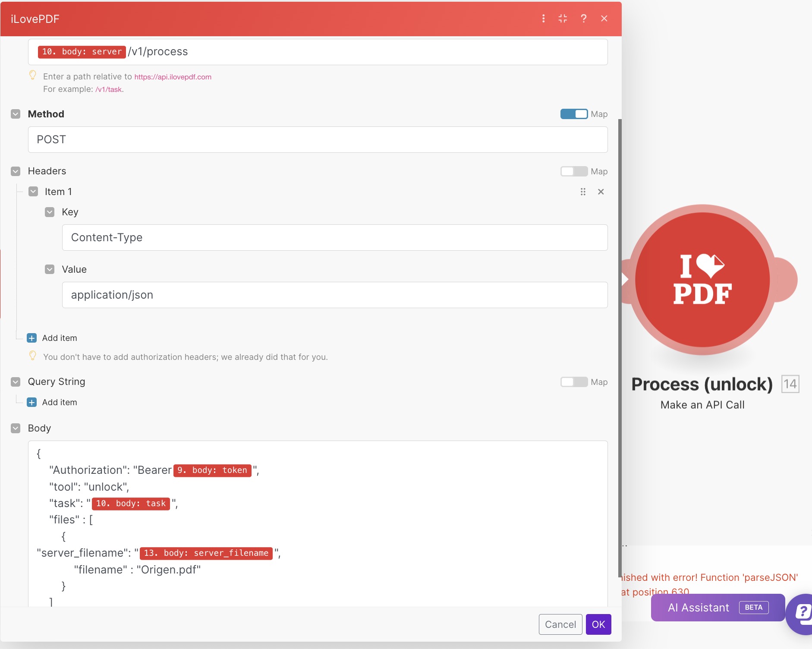Click the "tool": "unlock" line in Body
This screenshot has height=649, width=812.
click(x=89, y=487)
